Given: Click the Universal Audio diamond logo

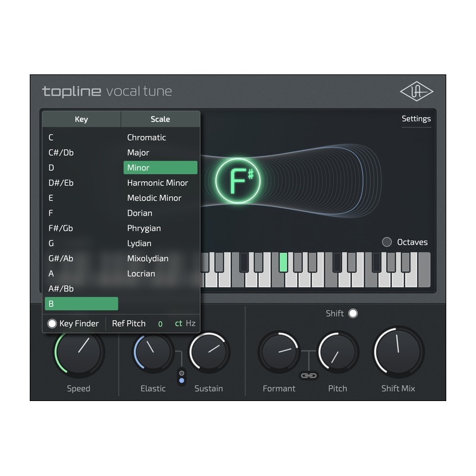Looking at the screenshot, I should tap(416, 91).
